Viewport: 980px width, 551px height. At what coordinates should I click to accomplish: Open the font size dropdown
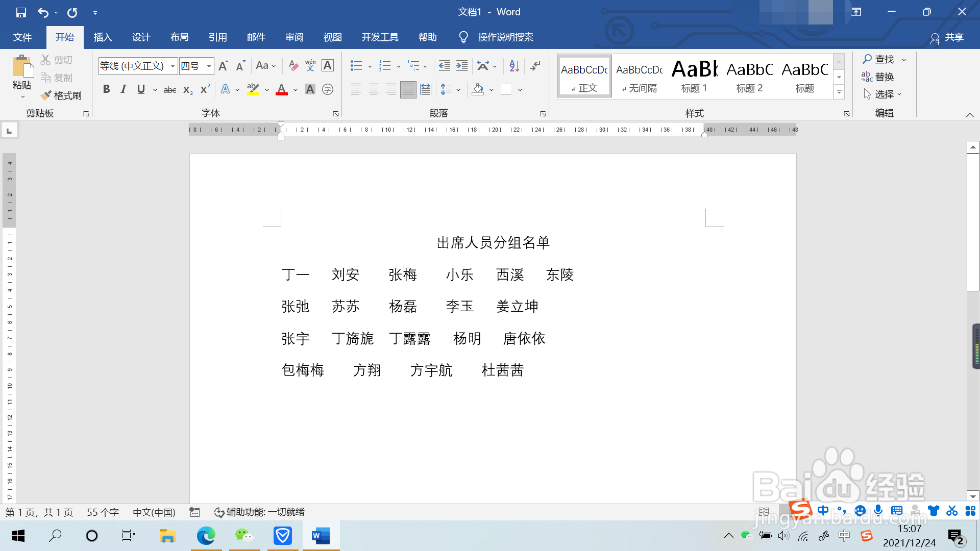[x=209, y=66]
